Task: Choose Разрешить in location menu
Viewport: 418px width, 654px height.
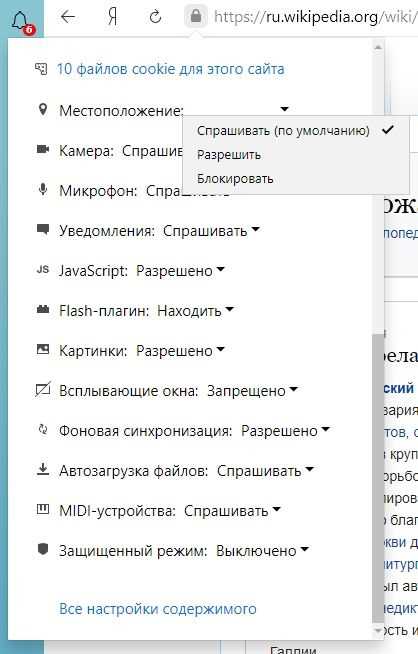Action: [x=295, y=155]
